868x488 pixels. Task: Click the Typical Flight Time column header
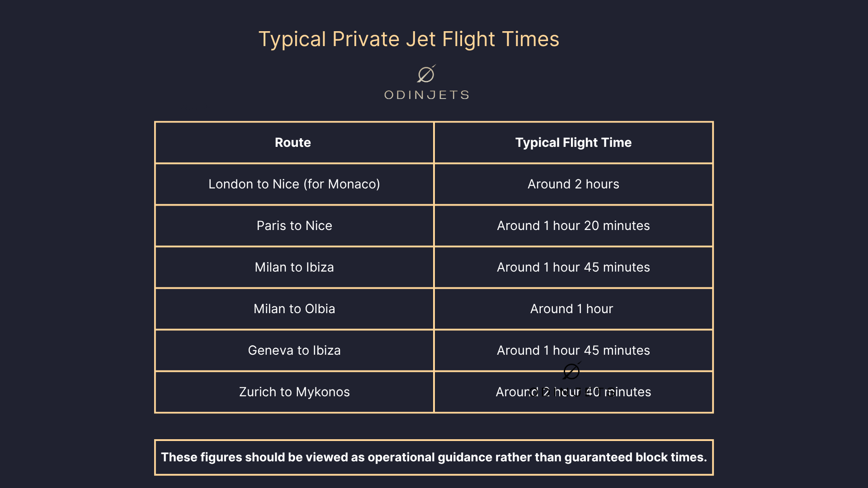(x=574, y=142)
